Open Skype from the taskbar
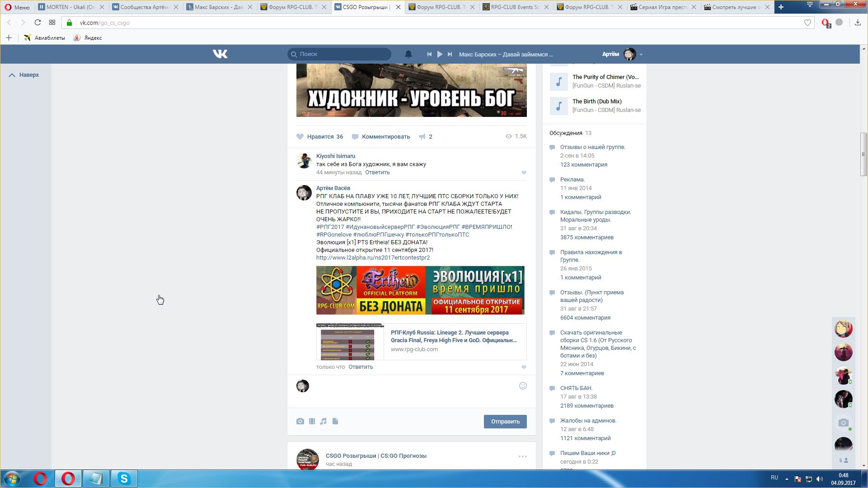Viewport: 868px width, 488px height. click(124, 479)
